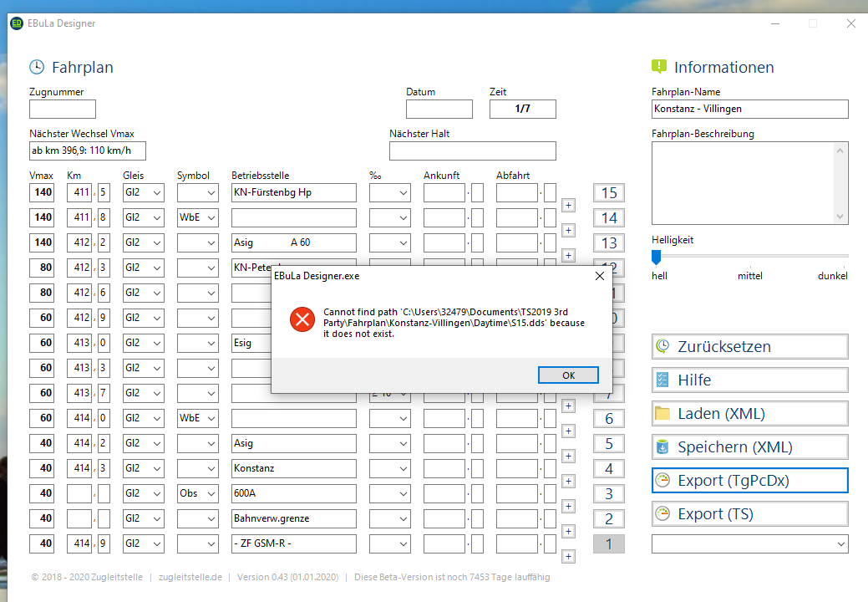868x602 pixels.
Task: Click the EBuLa Designer app logo
Action: pyautogui.click(x=17, y=23)
